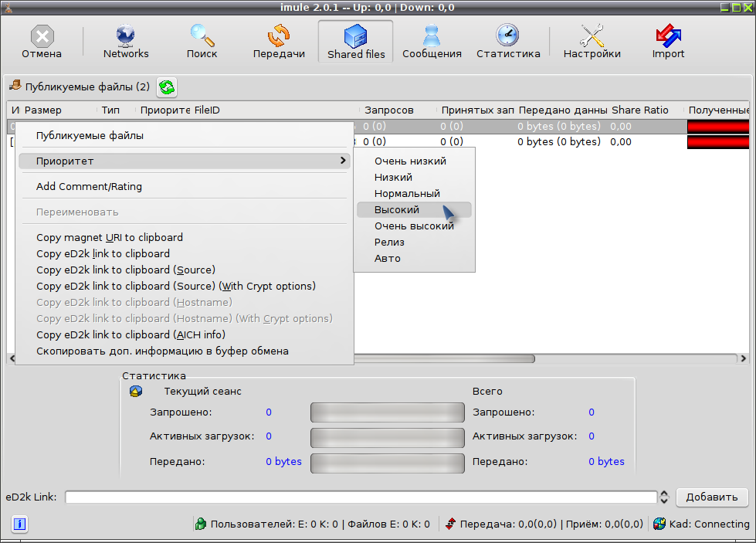This screenshot has height=543, width=756.
Task: Click the scrollbar left arrow
Action: tap(12, 358)
